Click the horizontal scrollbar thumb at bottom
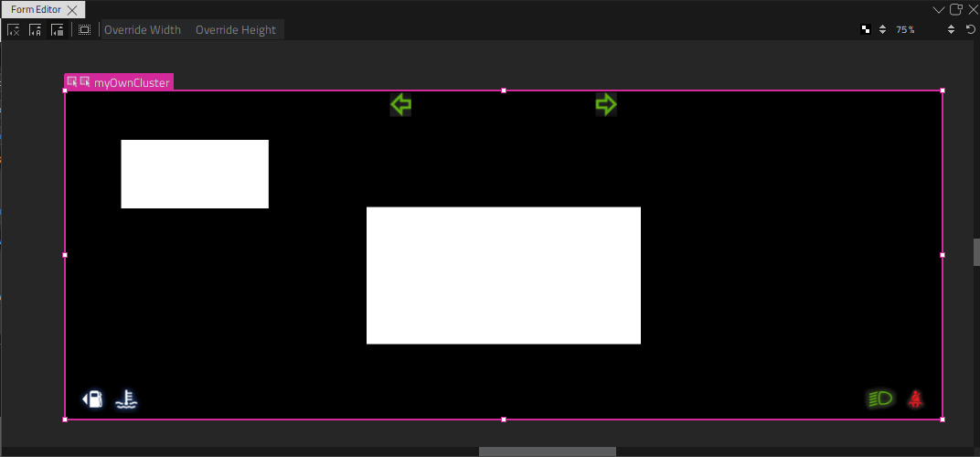Viewport: 980px width, 457px height. pyautogui.click(x=547, y=452)
